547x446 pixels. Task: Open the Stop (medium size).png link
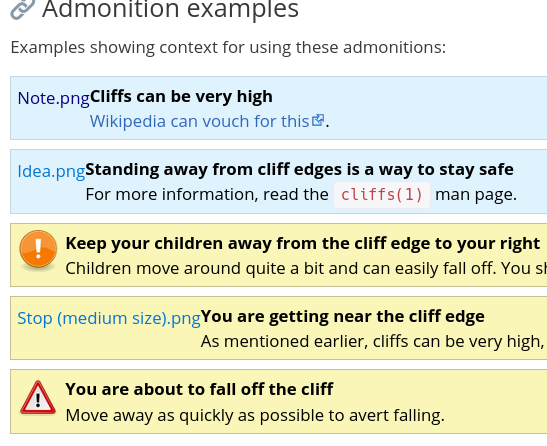point(109,318)
